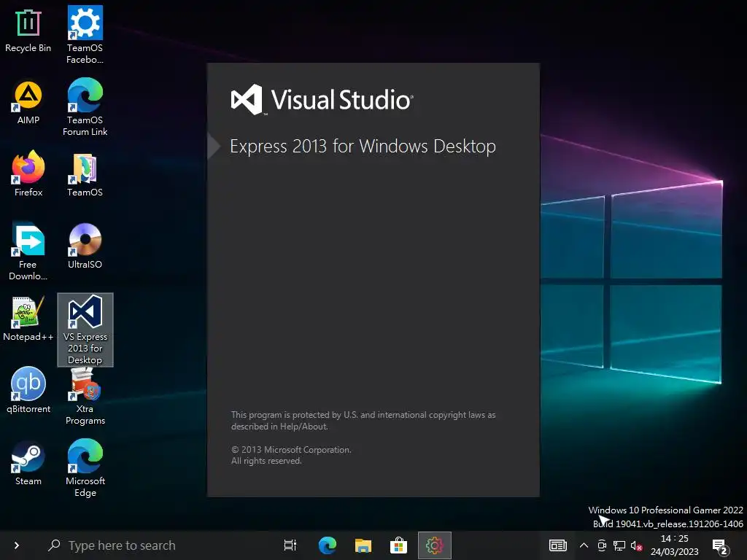
Task: Click '© 2013 Microsoft Corporation.' text
Action: [291, 449]
